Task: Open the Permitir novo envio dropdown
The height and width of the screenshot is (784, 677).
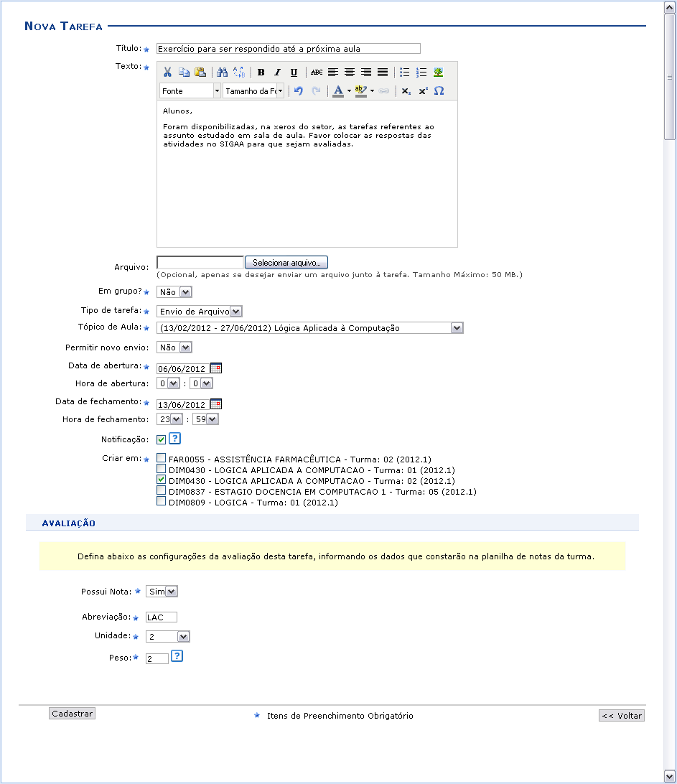Action: (174, 347)
